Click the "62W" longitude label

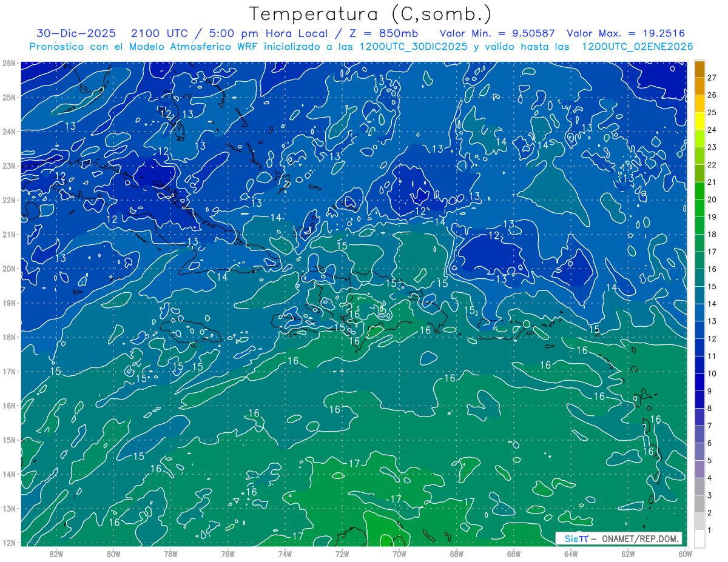(x=628, y=554)
